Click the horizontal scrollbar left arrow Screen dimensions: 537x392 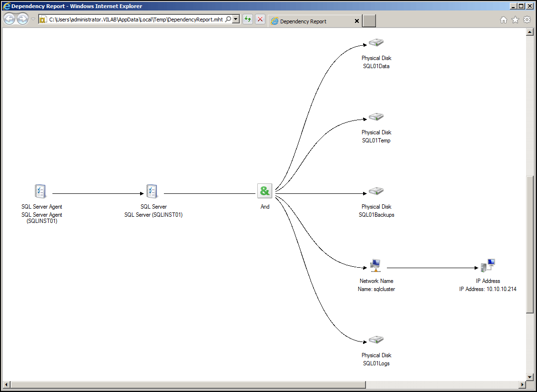(6, 384)
